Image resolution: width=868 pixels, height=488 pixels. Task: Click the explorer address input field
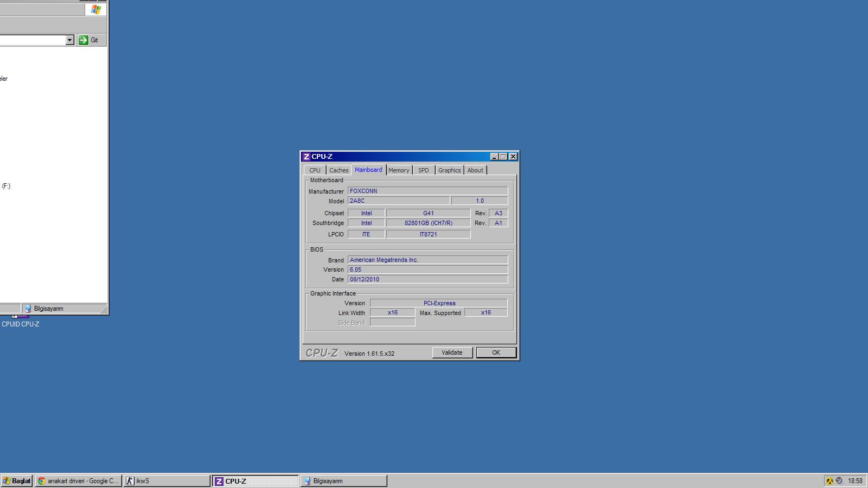[33, 40]
